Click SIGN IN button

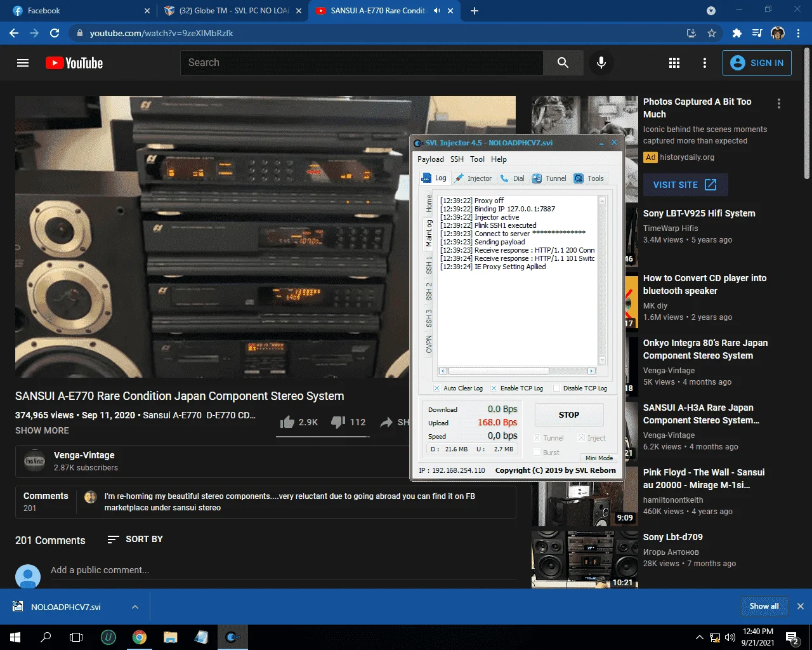coord(757,63)
